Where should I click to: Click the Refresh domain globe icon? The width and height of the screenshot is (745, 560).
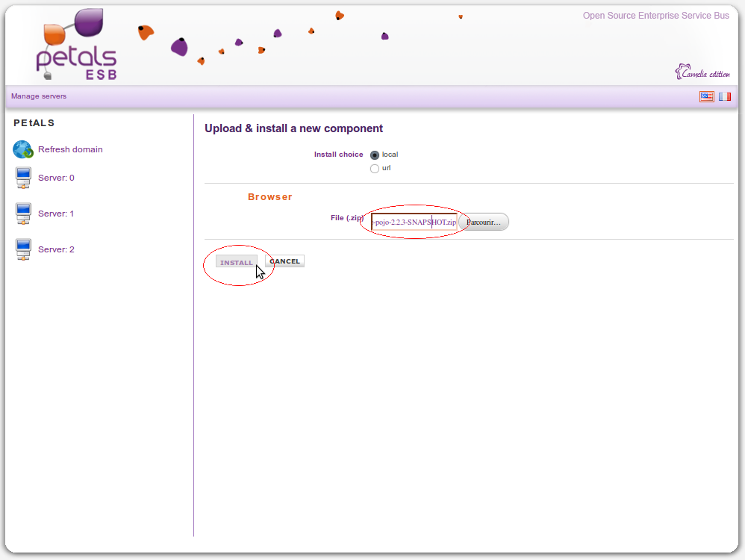click(23, 149)
